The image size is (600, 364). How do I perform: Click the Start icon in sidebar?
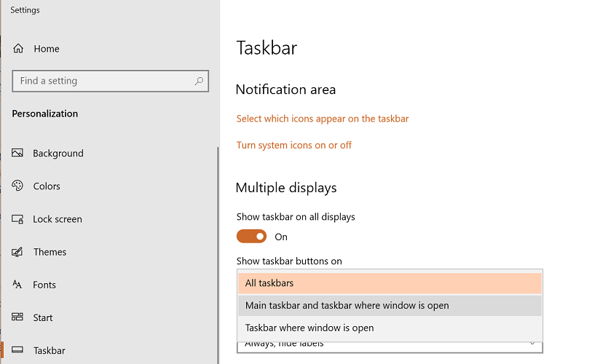pos(17,317)
